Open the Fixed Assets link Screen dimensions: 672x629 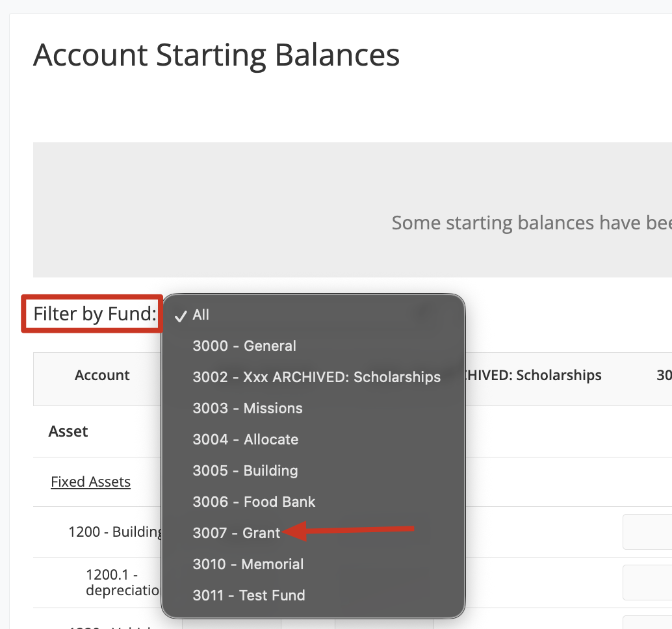coord(90,482)
